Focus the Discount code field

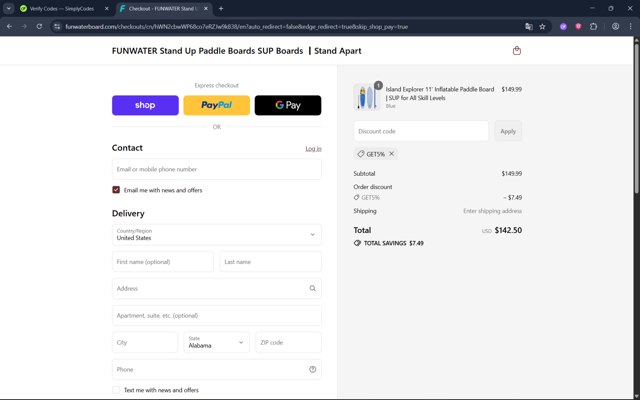(421, 131)
